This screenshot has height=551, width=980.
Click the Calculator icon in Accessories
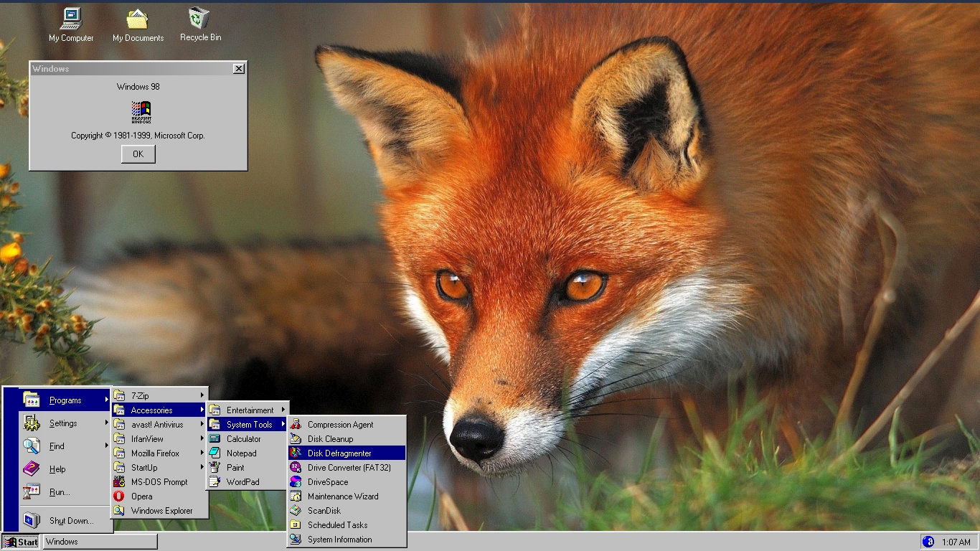click(215, 439)
